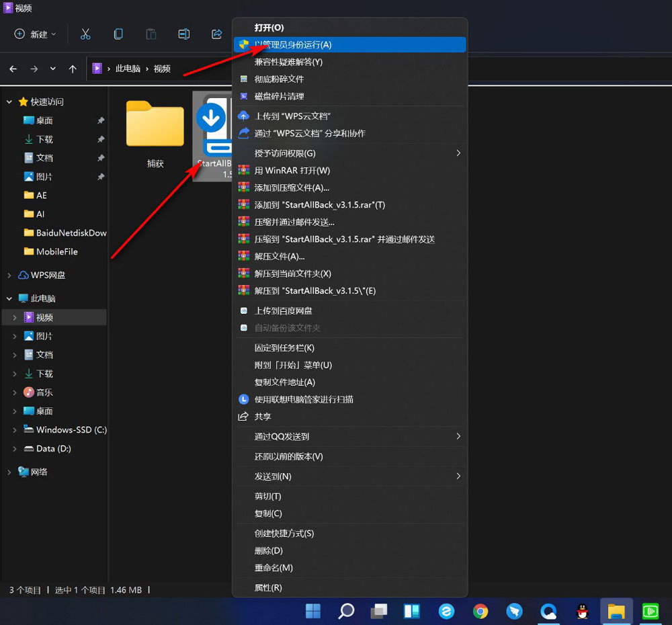Viewport: 672px width, 625px height.
Task: Click the Windows Start button
Action: pos(313,611)
